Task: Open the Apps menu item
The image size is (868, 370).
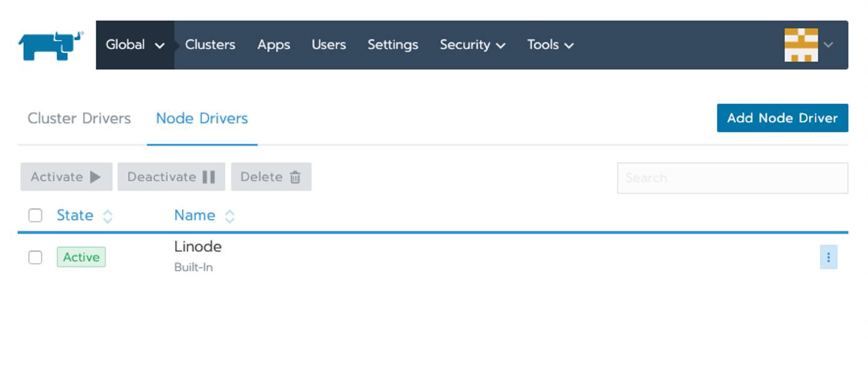Action: [273, 44]
